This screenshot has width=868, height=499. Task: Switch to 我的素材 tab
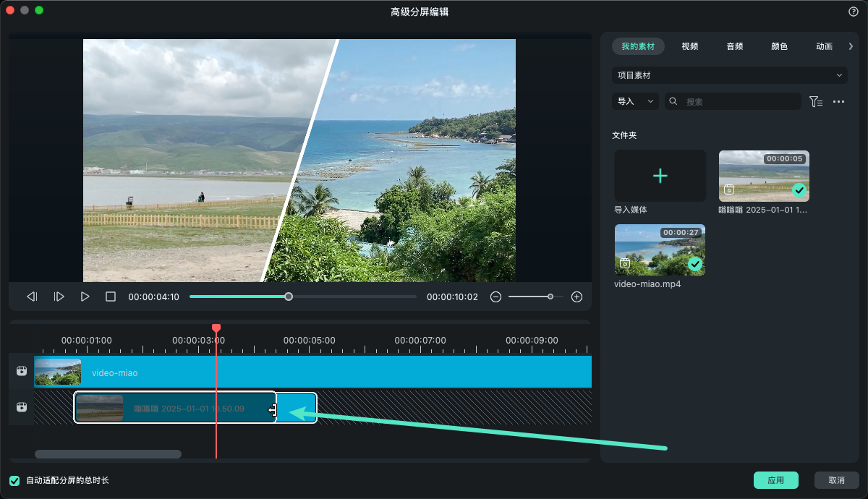638,46
